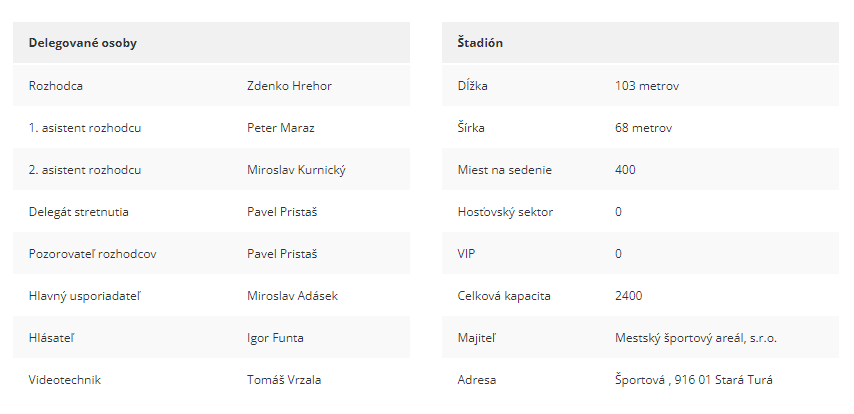Click the Rozhodca row label

56,86
